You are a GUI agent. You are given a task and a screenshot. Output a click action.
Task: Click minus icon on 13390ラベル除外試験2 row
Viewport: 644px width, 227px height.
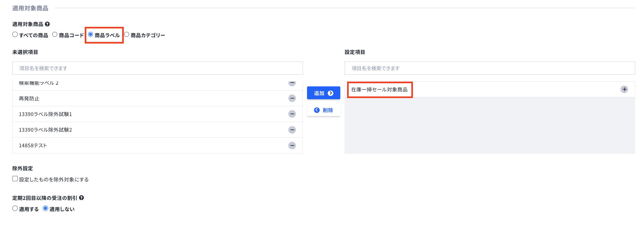pos(292,130)
